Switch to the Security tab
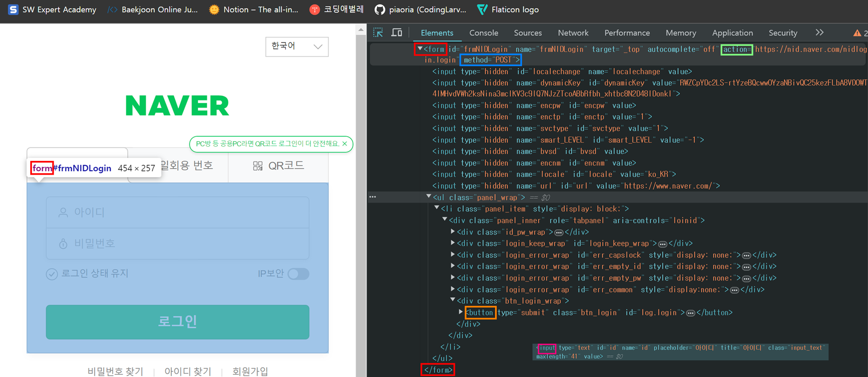 click(x=783, y=33)
